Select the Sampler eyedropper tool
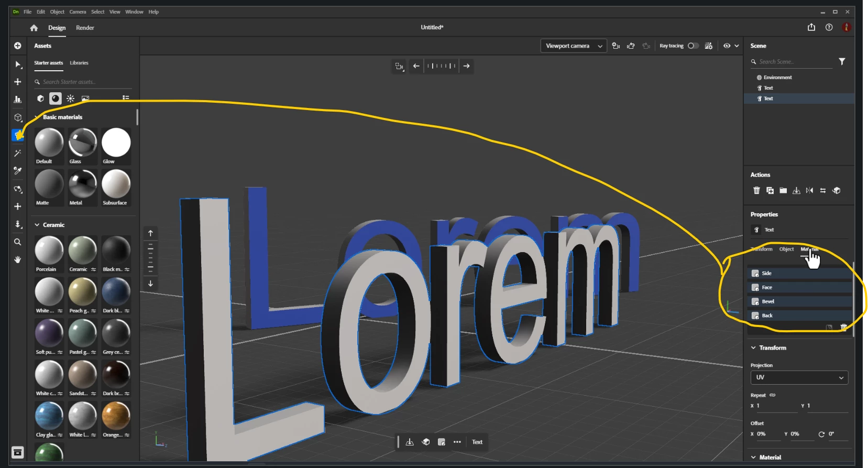Image resolution: width=868 pixels, height=468 pixels. (18, 171)
